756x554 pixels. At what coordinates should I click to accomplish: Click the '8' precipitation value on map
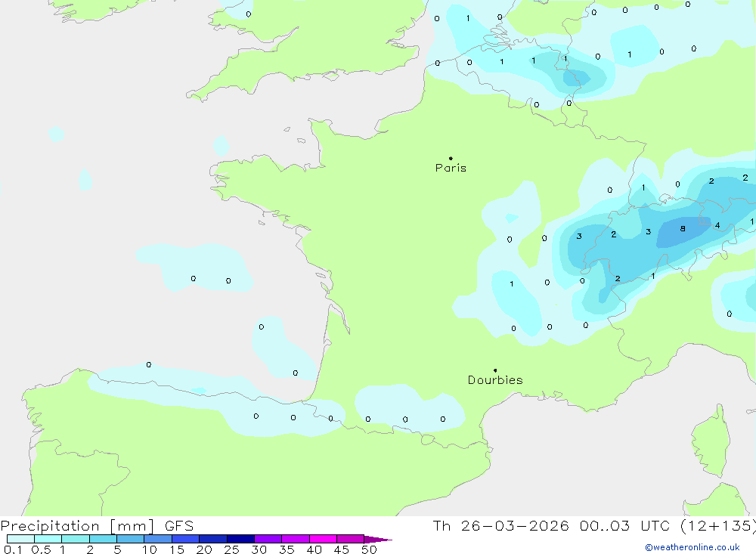(682, 228)
